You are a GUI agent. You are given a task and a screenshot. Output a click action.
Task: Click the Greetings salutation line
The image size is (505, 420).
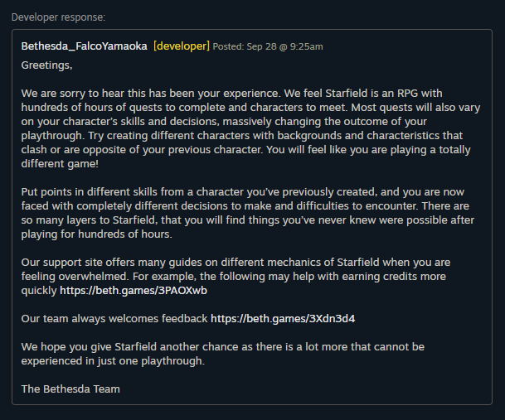click(x=46, y=65)
